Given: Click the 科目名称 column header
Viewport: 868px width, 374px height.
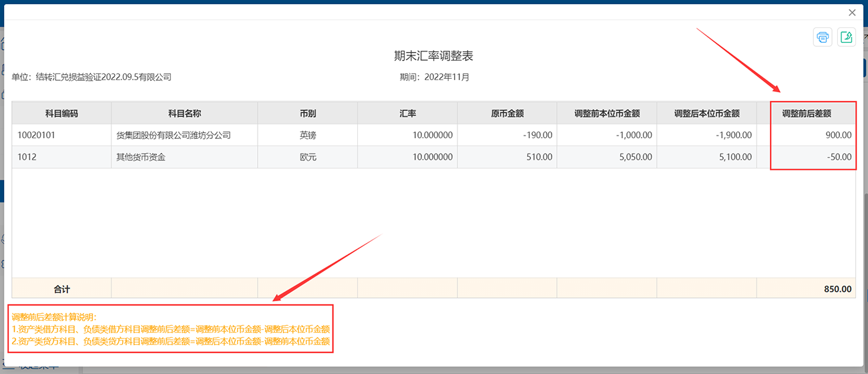Looking at the screenshot, I should (x=184, y=114).
